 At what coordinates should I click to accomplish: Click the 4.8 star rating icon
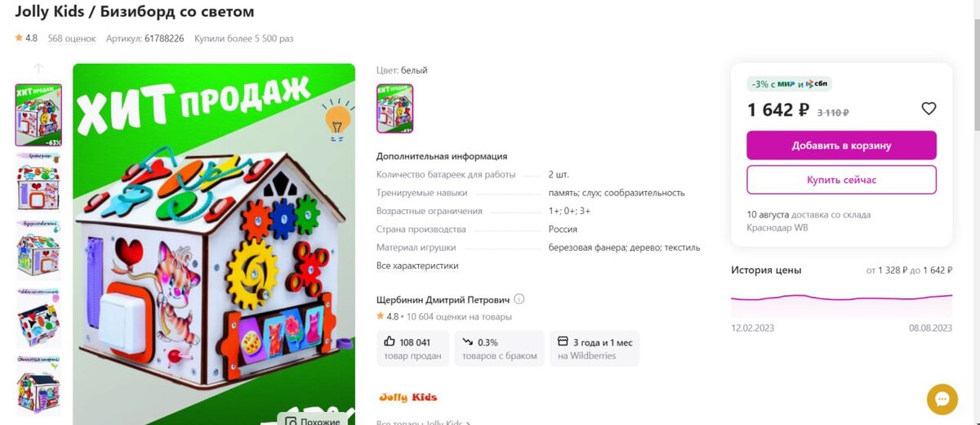19,38
